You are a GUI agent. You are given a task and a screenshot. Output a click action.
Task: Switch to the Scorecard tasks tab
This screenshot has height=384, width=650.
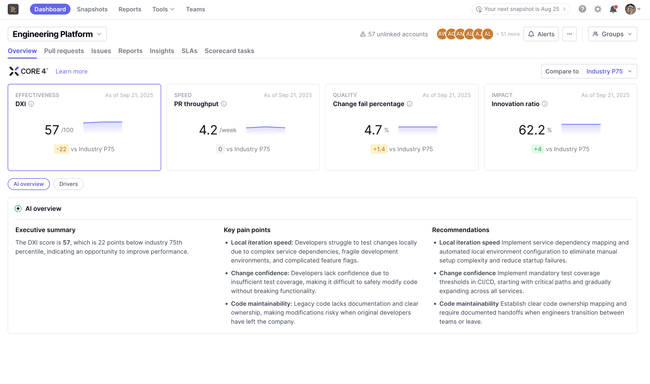(229, 51)
